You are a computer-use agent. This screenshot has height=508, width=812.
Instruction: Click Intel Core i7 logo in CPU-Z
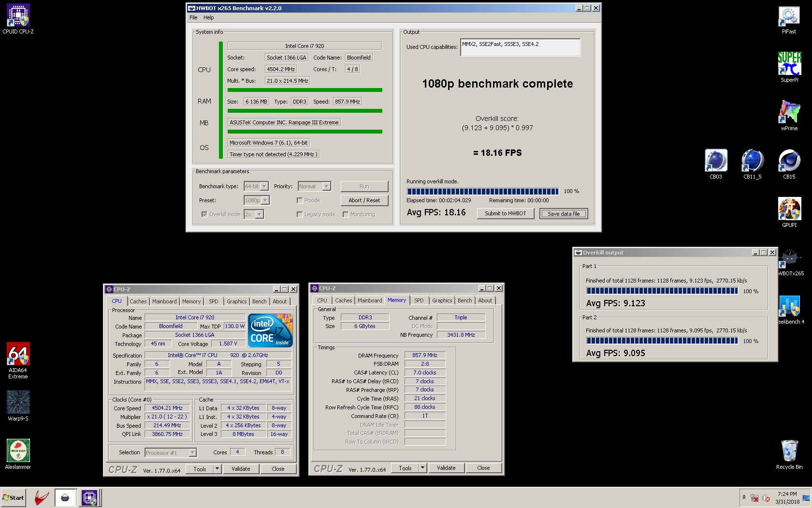[x=270, y=330]
